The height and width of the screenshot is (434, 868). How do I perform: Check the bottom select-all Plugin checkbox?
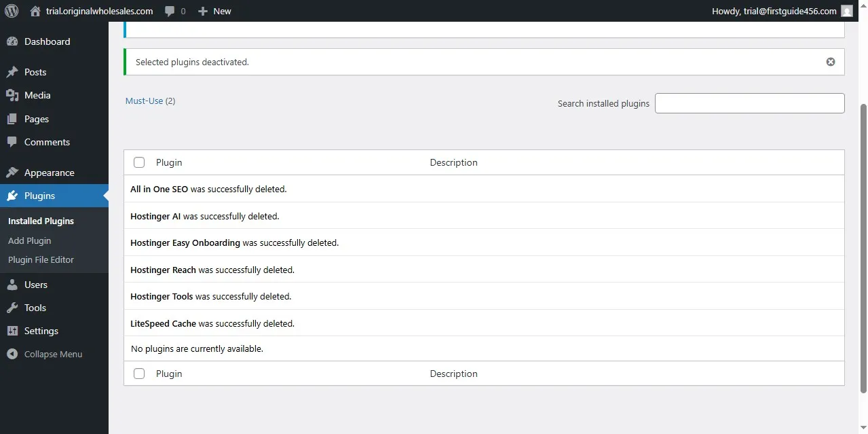pyautogui.click(x=139, y=374)
